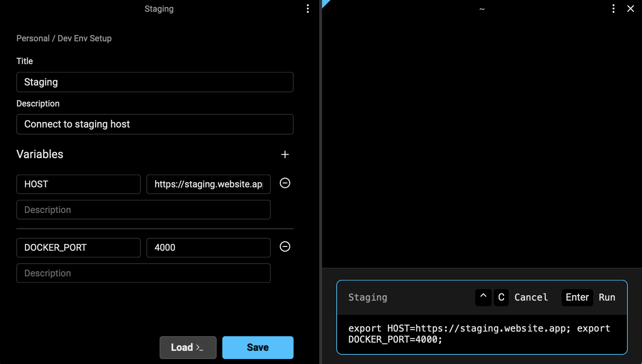
Task: Remove the HOST variable
Action: [285, 183]
